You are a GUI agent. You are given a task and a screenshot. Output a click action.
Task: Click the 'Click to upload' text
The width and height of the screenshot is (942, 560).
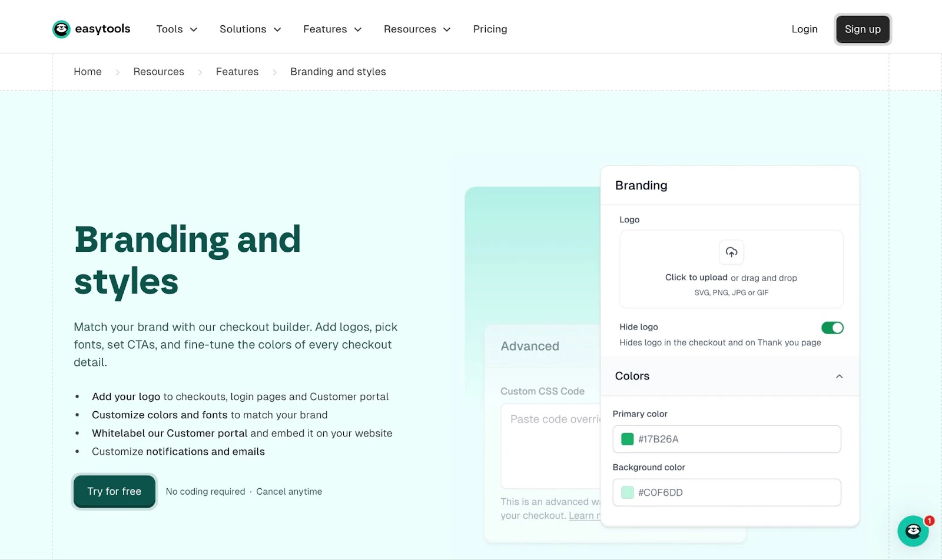(696, 278)
